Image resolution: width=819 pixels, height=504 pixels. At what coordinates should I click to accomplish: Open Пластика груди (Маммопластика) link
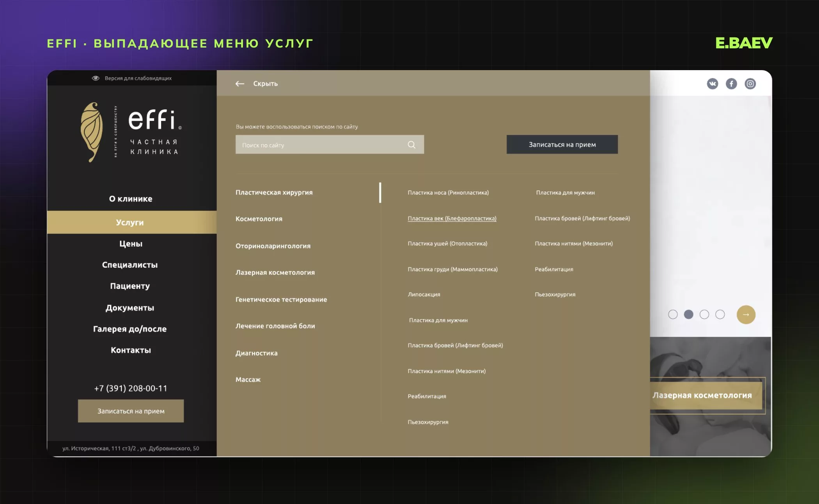pos(452,269)
